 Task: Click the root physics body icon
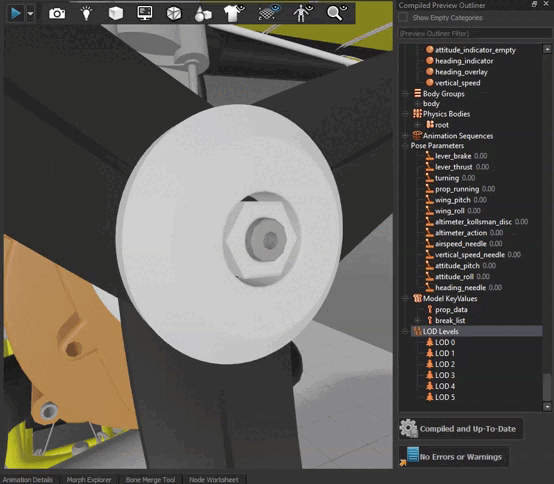coord(430,124)
